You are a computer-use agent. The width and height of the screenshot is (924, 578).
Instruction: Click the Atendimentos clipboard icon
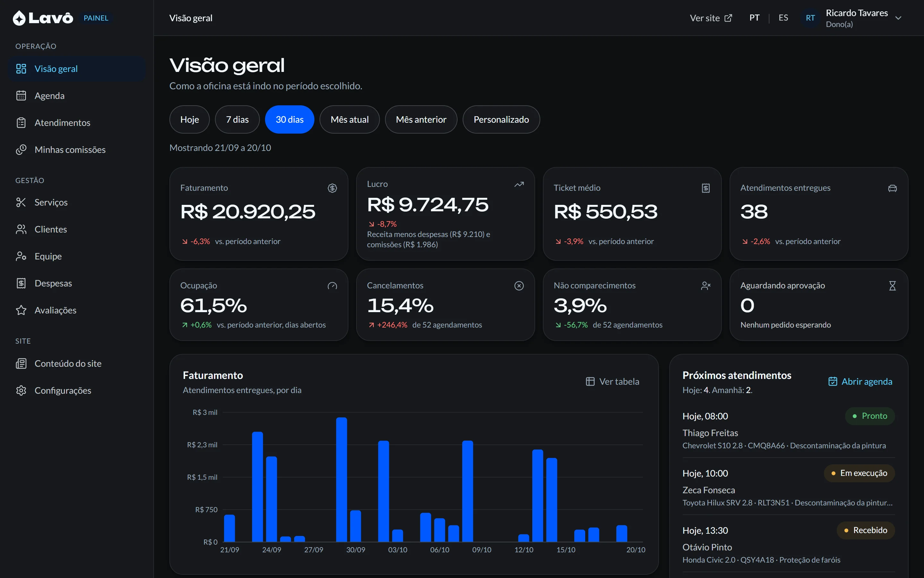pos(21,123)
